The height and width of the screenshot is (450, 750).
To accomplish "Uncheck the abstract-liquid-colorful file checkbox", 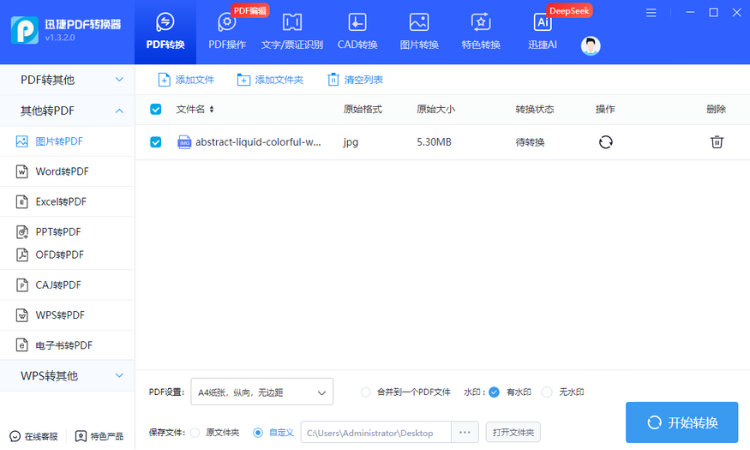I will [156, 142].
